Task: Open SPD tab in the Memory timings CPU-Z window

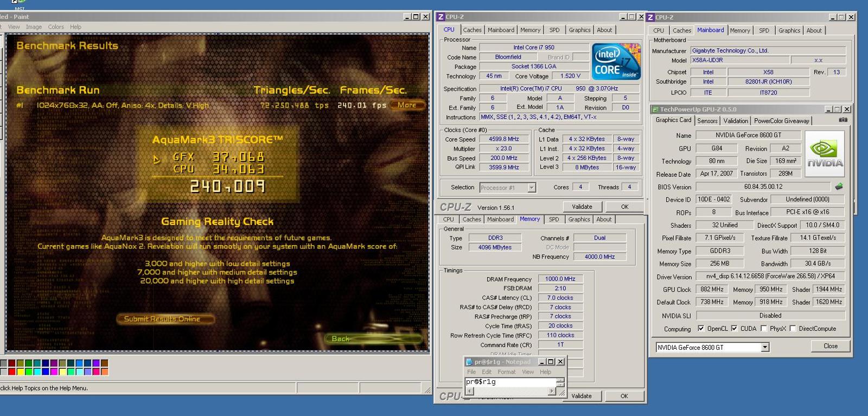Action: (553, 219)
